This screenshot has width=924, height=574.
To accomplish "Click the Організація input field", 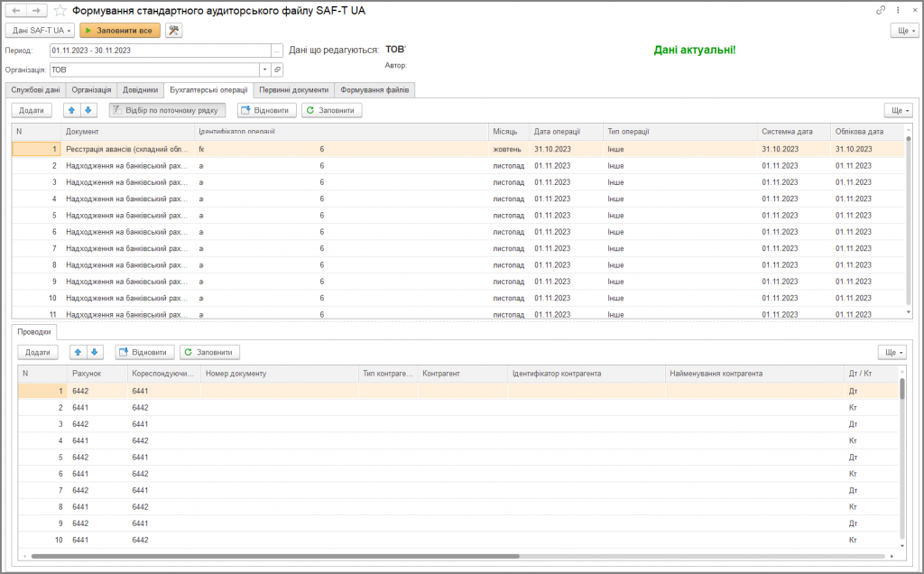I will tap(154, 69).
